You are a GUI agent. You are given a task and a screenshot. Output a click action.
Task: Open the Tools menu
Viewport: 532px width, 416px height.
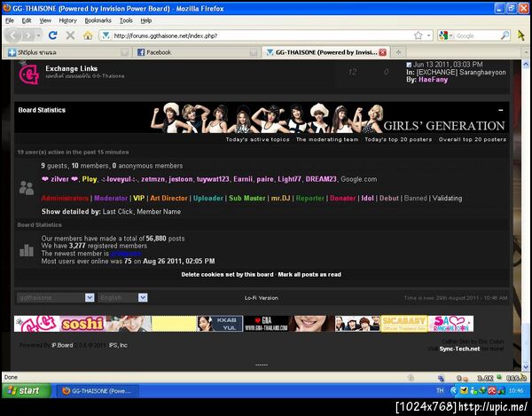tap(126, 20)
